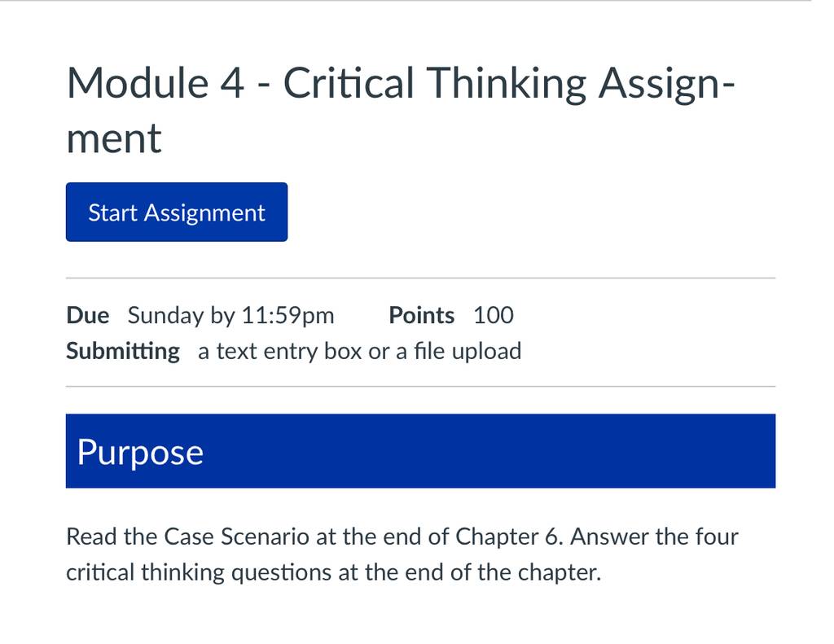Viewport: 834px width, 644px height.
Task: Click the blue Purpose header banner
Action: (421, 451)
